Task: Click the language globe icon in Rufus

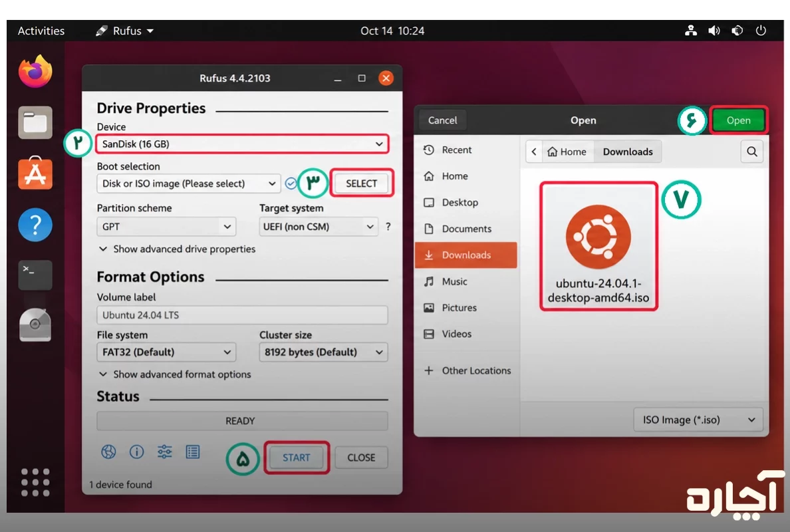Action: point(108,452)
